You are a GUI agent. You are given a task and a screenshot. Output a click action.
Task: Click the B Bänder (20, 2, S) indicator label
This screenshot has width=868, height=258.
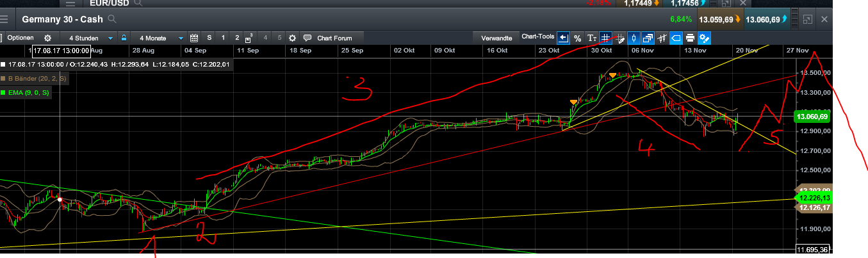click(x=37, y=78)
